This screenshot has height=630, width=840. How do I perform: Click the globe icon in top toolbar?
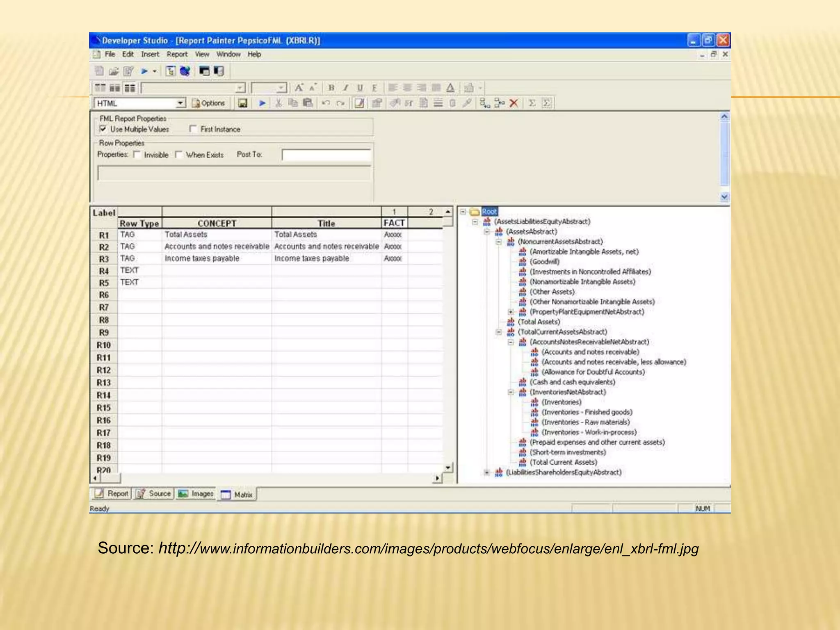click(185, 71)
